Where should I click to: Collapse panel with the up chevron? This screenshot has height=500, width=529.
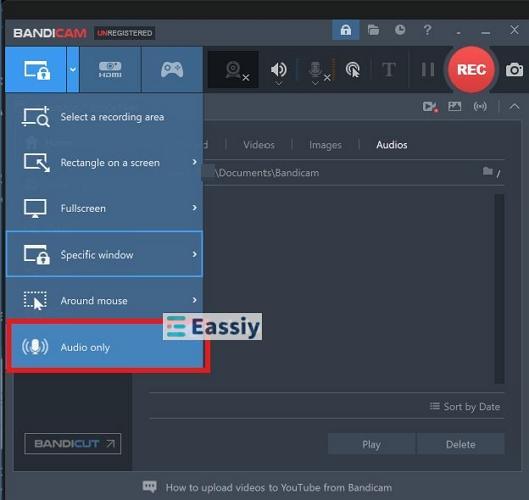click(514, 107)
